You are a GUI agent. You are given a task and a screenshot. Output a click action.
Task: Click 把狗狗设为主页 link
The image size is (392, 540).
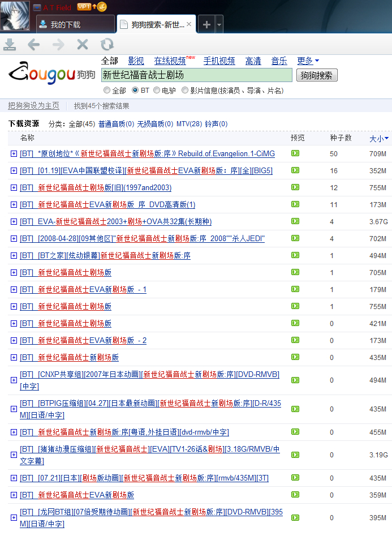pos(33,106)
